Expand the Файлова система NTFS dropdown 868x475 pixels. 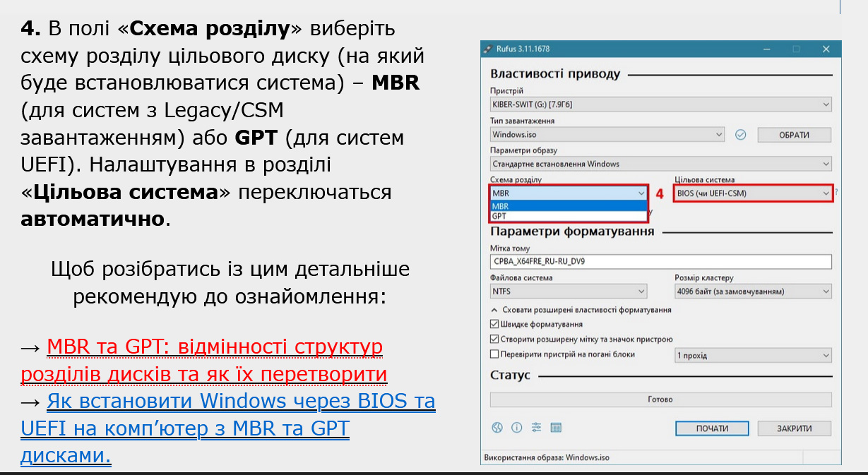pos(569,291)
